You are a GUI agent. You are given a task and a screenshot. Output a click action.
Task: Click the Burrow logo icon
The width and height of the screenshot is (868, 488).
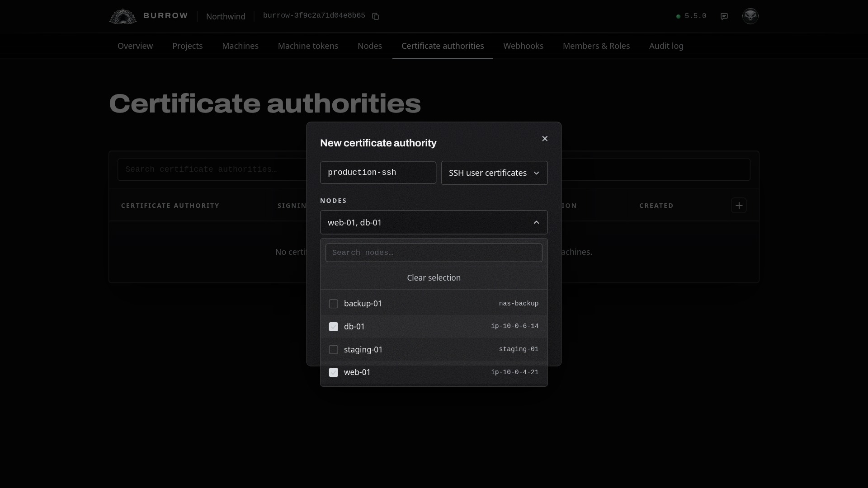click(x=123, y=16)
